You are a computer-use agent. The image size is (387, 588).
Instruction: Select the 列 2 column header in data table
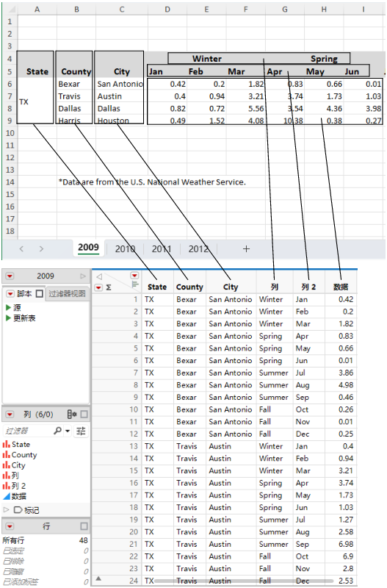[308, 287]
